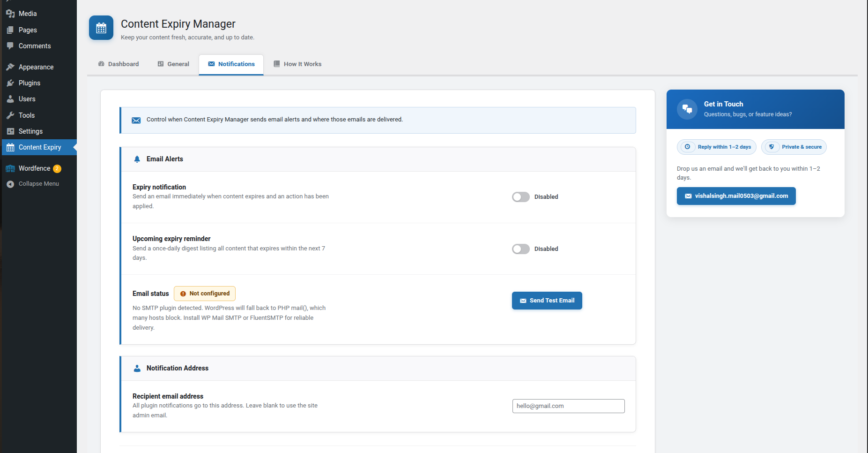
Task: Click the Send Test Email button
Action: [547, 301]
